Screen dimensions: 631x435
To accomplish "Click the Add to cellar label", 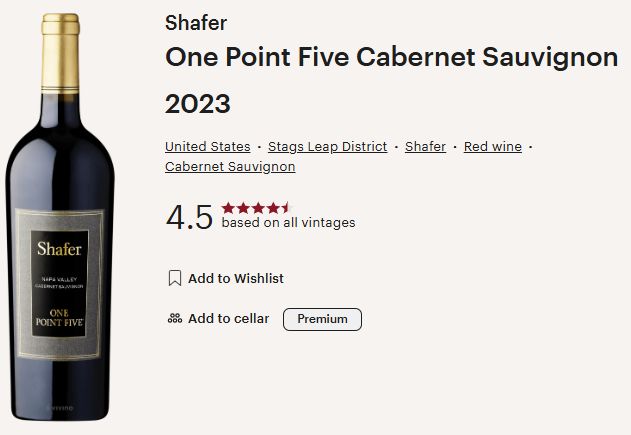I will pos(229,319).
